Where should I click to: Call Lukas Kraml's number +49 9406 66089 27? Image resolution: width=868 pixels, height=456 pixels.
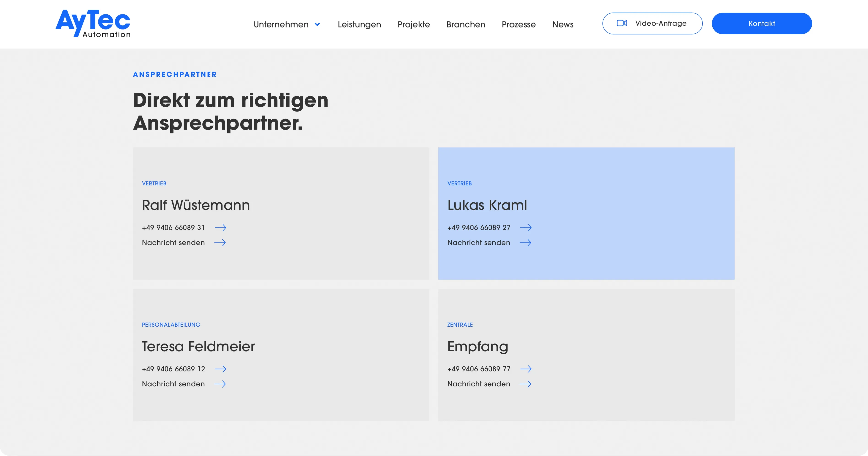tap(478, 228)
